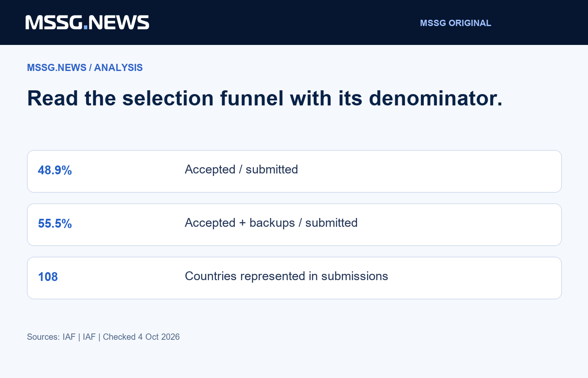The height and width of the screenshot is (378, 588).
Task: Click 'Accepted + backups / submitted' label
Action: tap(271, 223)
